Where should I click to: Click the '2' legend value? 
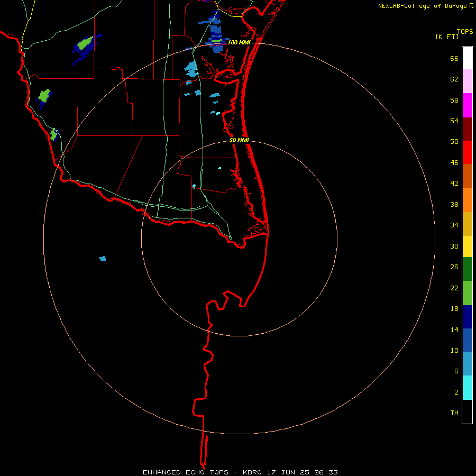click(456, 392)
